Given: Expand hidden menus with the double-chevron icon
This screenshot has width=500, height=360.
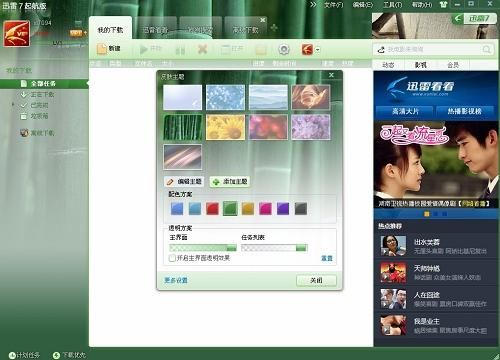Looking at the screenshot, I should coord(313,4).
